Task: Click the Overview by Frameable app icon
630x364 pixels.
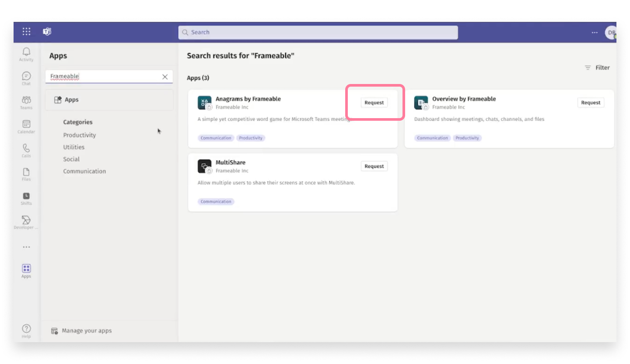Action: (421, 103)
